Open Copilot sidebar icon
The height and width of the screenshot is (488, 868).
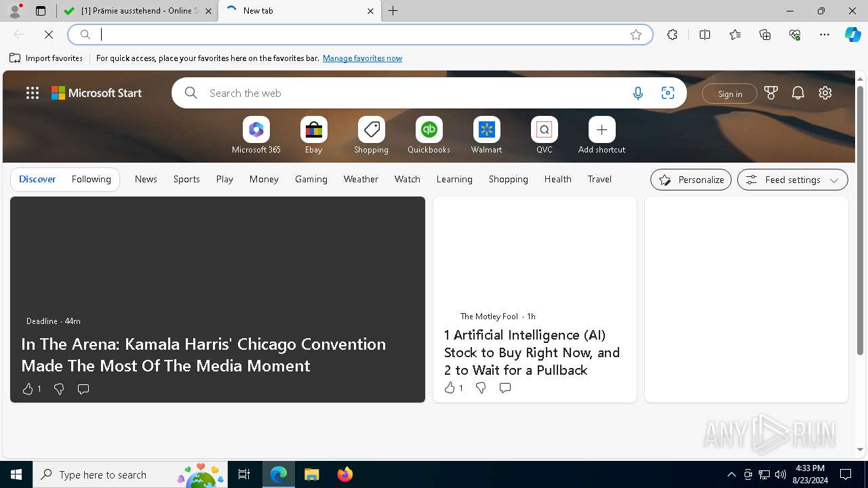[x=852, y=35]
